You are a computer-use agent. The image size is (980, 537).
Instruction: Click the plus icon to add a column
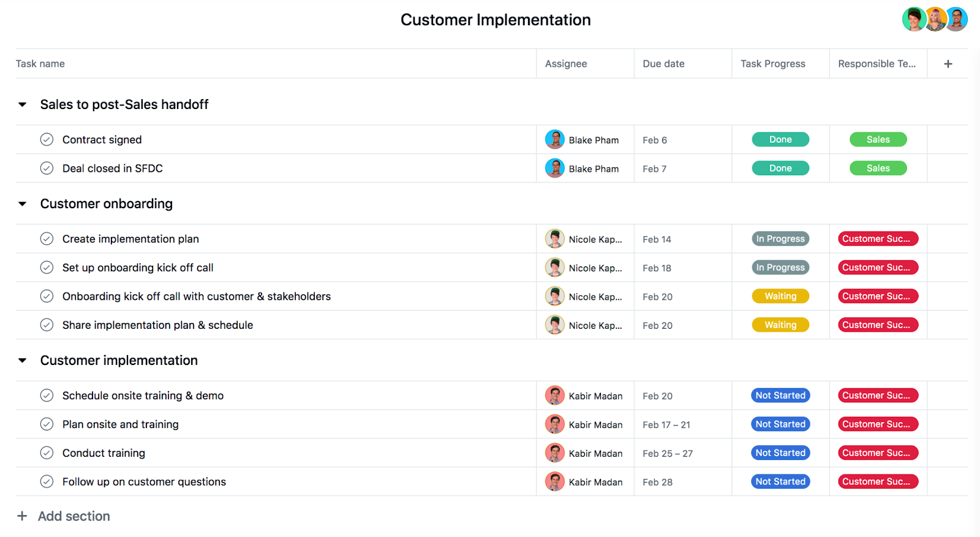(948, 64)
